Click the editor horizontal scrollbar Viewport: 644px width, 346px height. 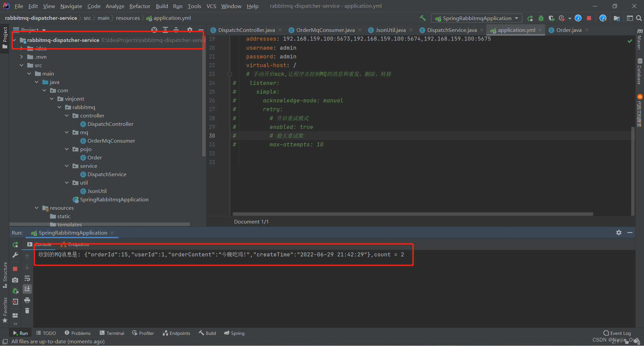pos(413,214)
